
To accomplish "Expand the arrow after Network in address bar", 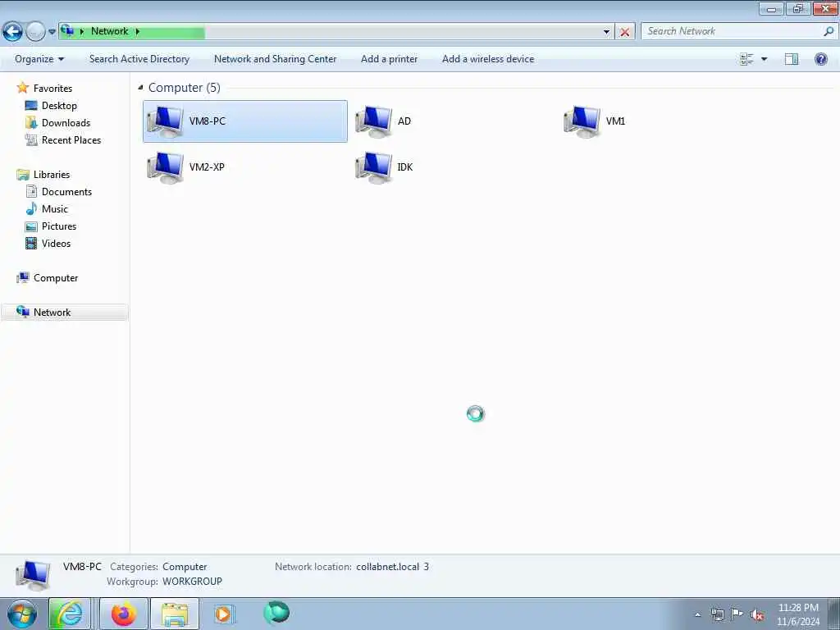I will click(138, 32).
